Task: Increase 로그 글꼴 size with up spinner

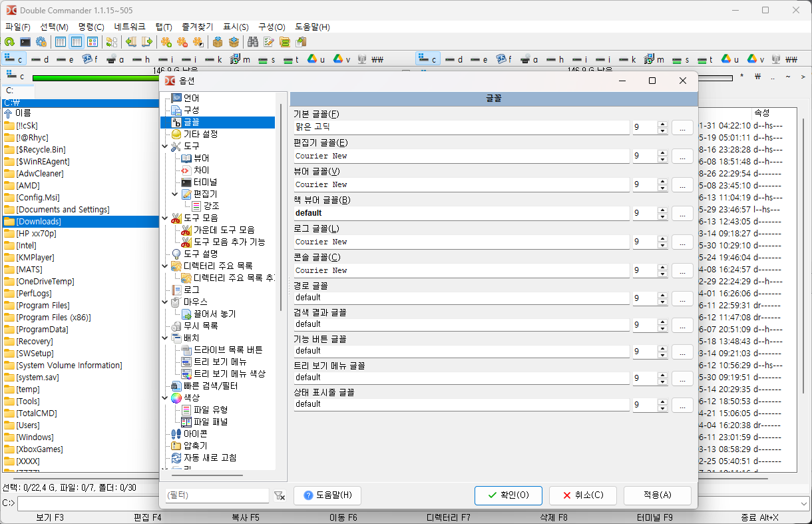Action: click(x=662, y=238)
